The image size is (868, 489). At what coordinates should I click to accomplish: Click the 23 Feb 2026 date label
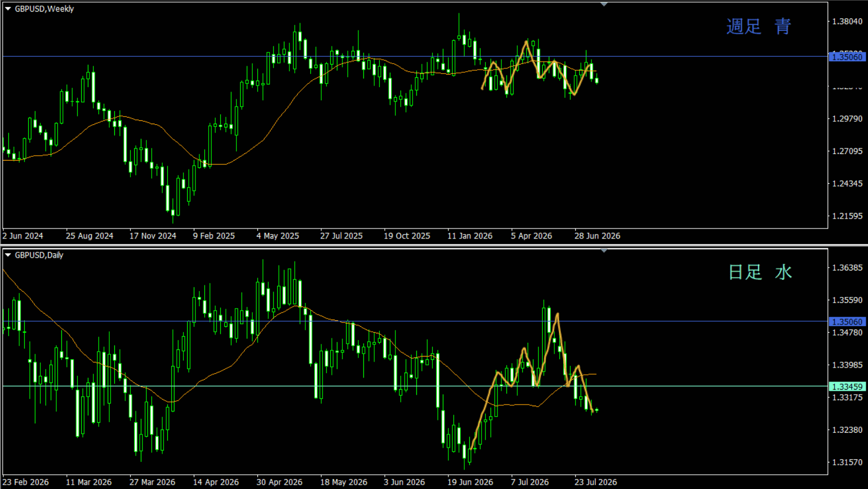click(x=25, y=482)
